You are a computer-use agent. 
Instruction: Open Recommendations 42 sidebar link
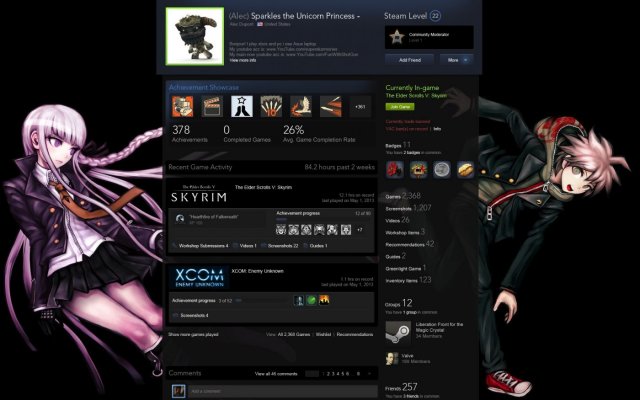click(409, 244)
